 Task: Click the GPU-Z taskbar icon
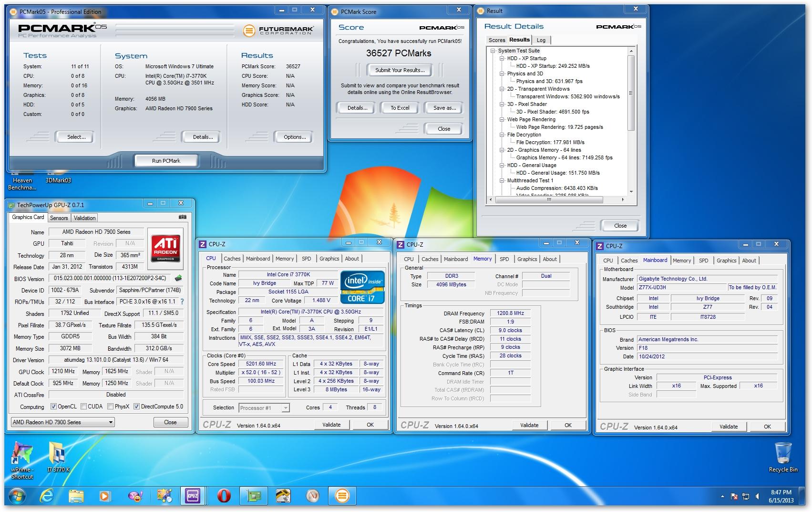(x=253, y=496)
